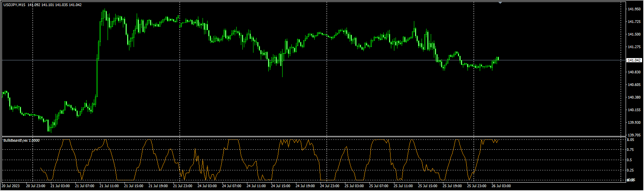Click the USDJPY,M15 symbol label
Screen dimensions: 644x191
coord(15,5)
